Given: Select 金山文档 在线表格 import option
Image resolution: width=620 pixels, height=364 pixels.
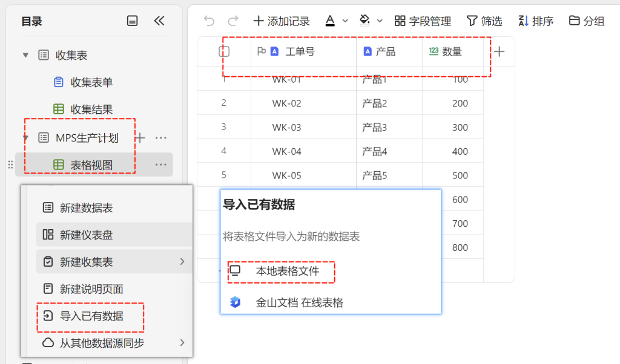Looking at the screenshot, I should 299,302.
